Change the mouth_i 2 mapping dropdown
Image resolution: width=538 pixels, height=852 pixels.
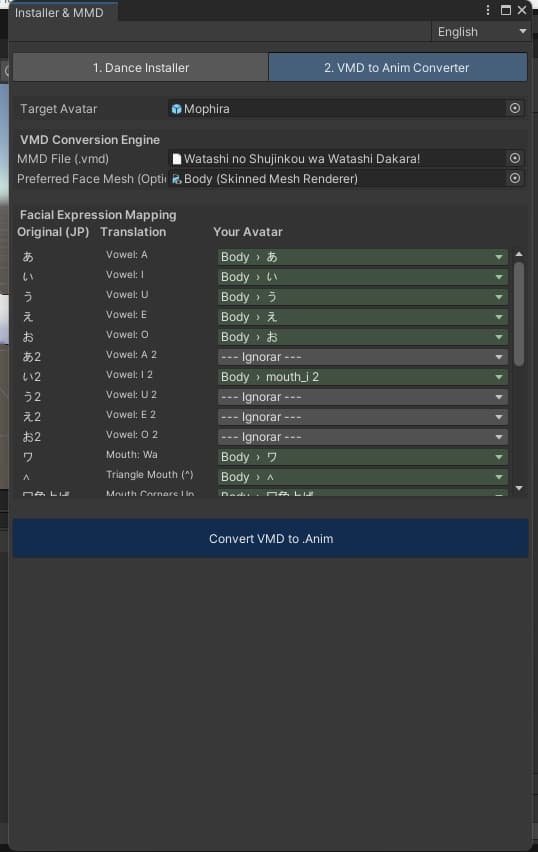362,377
